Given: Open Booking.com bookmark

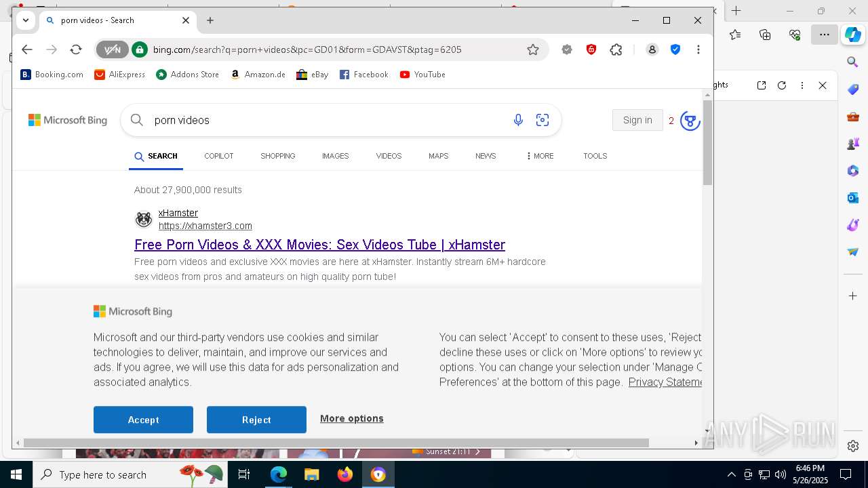Looking at the screenshot, I should coord(52,75).
